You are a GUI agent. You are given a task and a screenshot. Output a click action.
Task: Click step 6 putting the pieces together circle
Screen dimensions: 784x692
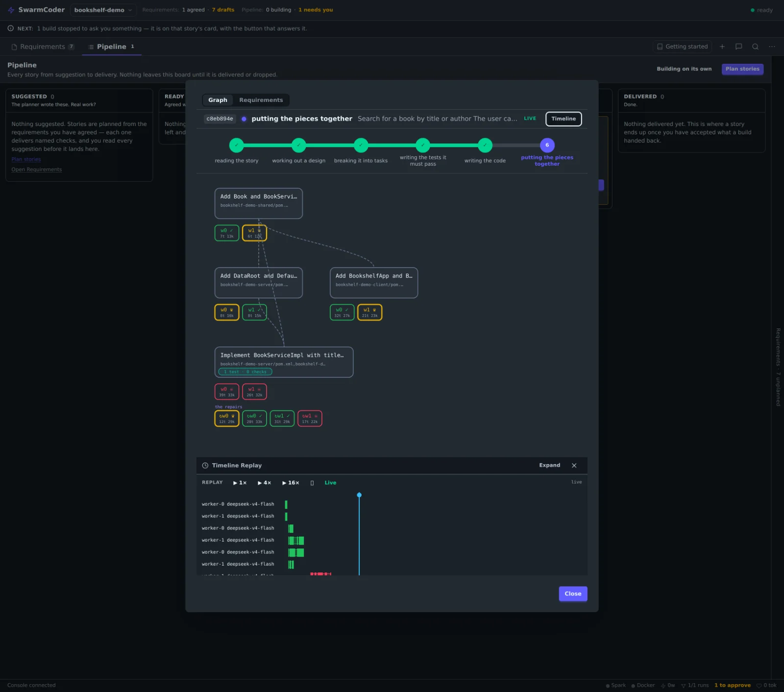tap(547, 145)
